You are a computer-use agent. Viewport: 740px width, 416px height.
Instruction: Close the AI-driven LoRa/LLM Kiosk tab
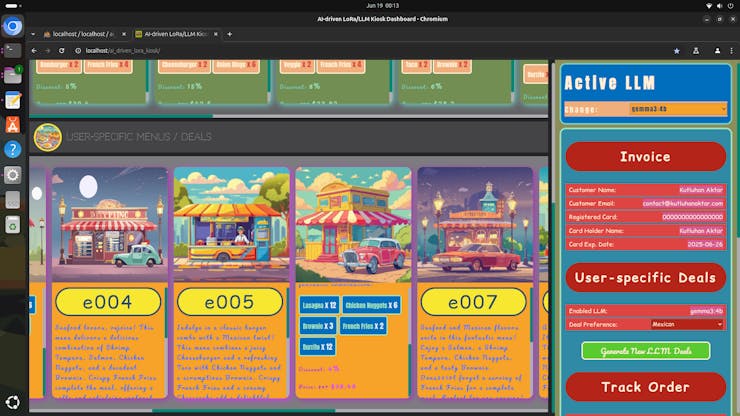(x=215, y=34)
